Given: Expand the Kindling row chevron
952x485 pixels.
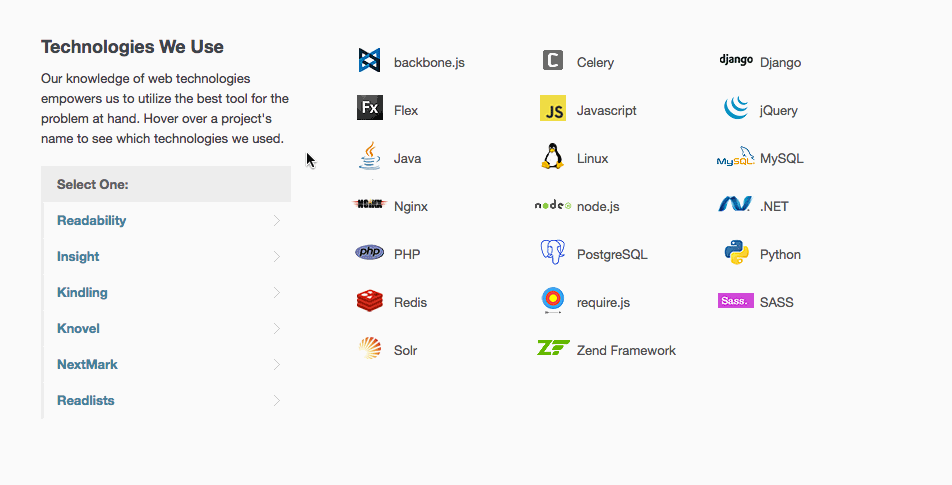Looking at the screenshot, I should pyautogui.click(x=276, y=293).
